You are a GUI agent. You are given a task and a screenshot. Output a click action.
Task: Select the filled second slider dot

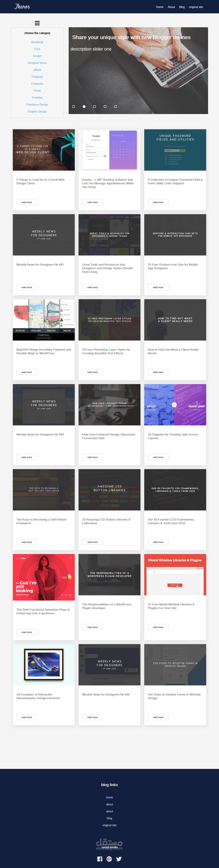[x=84, y=106]
